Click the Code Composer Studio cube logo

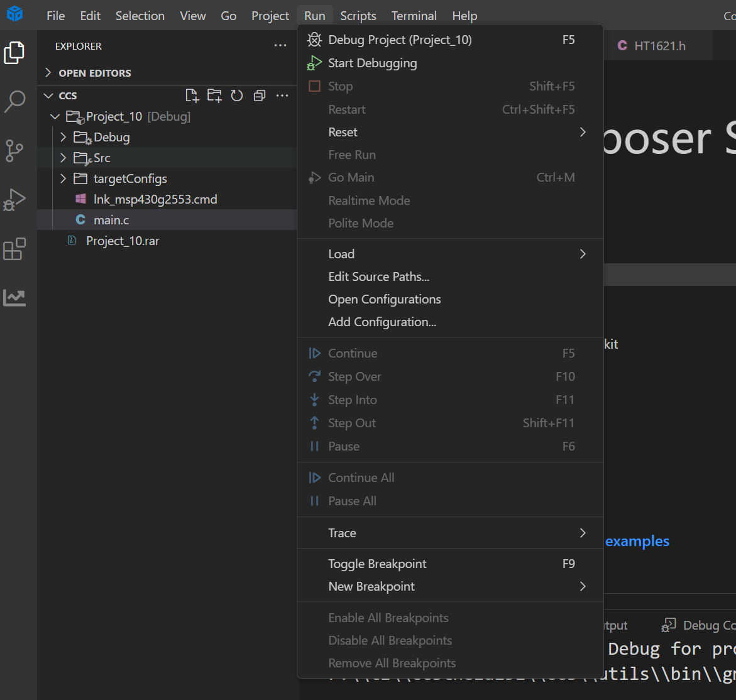click(x=15, y=14)
